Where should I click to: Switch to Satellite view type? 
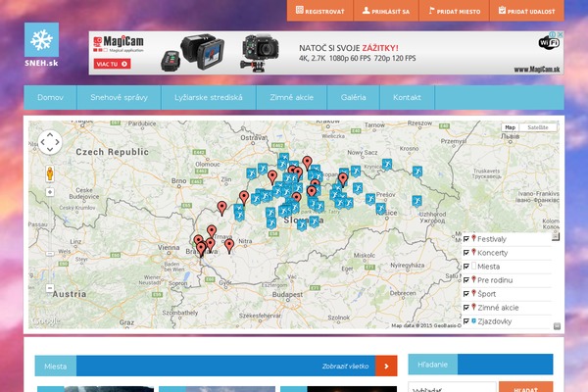tap(538, 127)
